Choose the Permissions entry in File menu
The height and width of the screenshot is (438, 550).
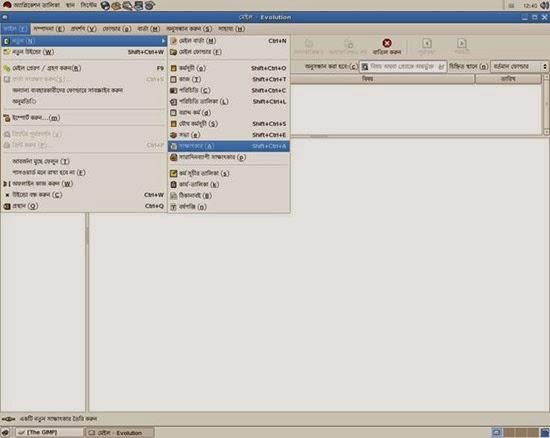point(84,102)
